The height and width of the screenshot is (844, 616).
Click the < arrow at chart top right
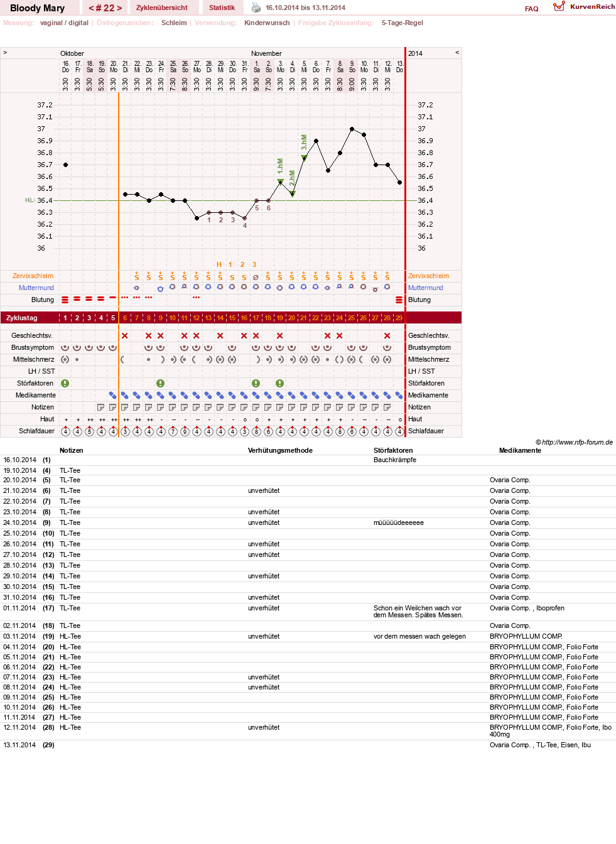[457, 53]
